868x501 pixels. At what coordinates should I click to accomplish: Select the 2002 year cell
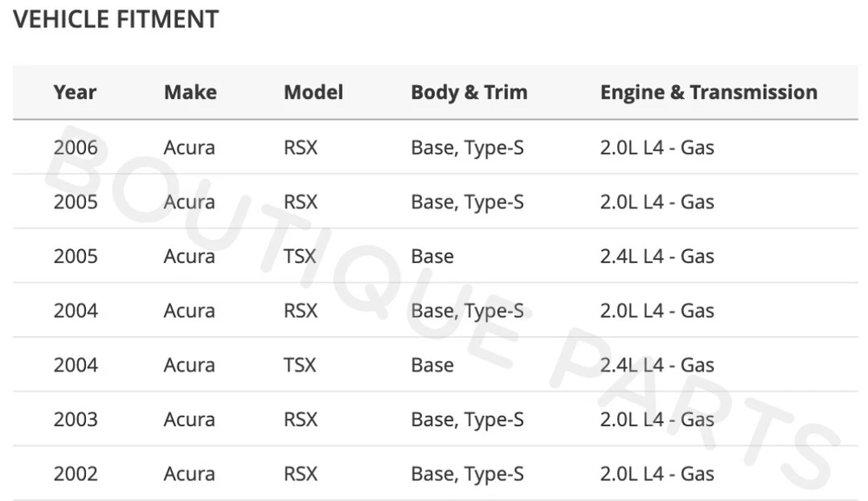pos(76,474)
